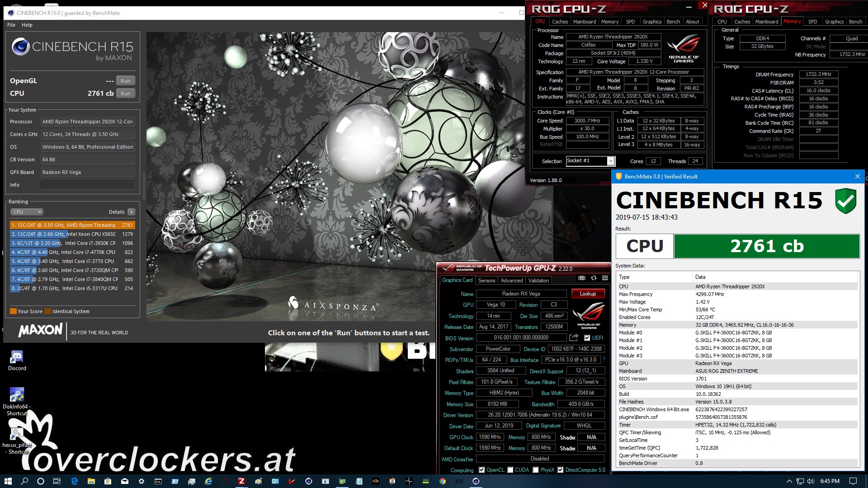
Task: Toggle the UEFI checkbox in GPU-Z
Action: (587, 338)
